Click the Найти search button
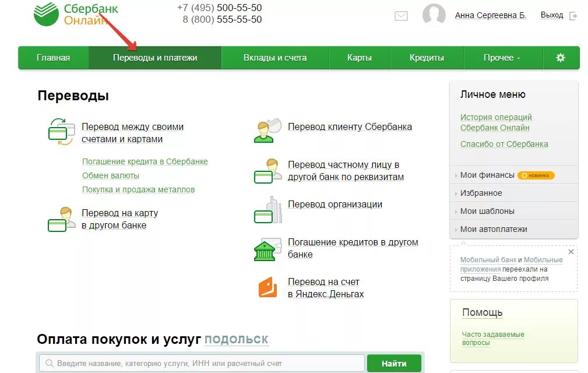The width and height of the screenshot is (588, 373). (x=394, y=363)
